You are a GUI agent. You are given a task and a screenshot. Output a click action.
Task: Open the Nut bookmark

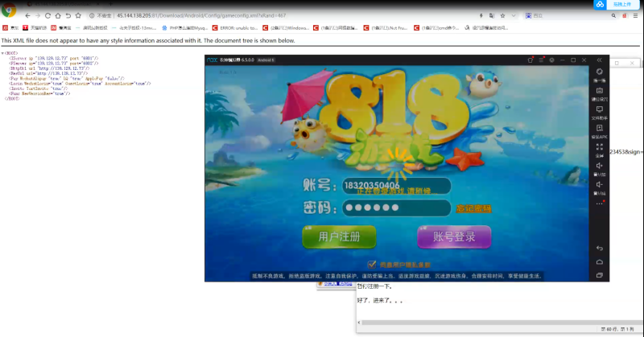tap(386, 28)
